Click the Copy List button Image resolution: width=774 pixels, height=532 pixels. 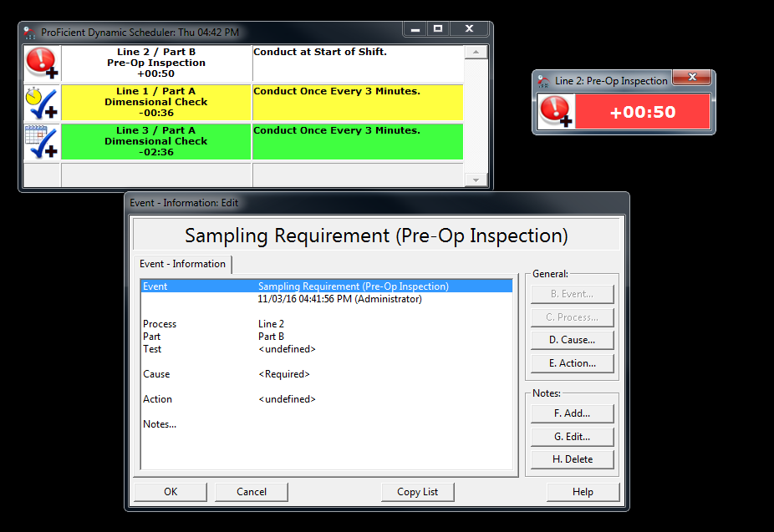418,492
